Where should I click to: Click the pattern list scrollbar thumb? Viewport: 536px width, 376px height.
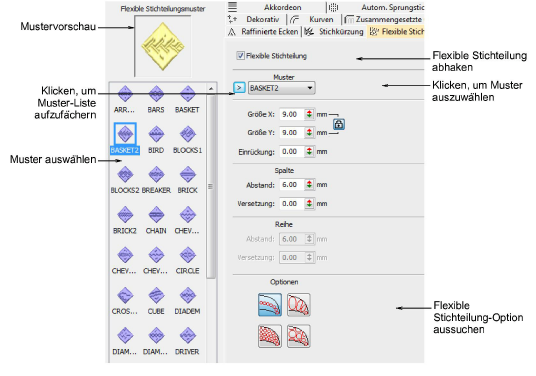[x=211, y=187]
